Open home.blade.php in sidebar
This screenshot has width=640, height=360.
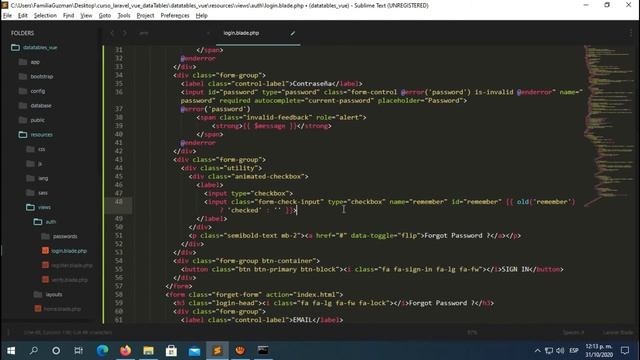pyautogui.click(x=62, y=309)
